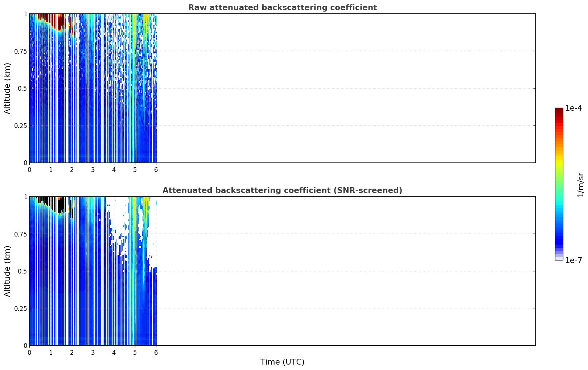This screenshot has width=588, height=370.
Task: Click time tick "1" below the SNR-screened plot
Action: (51, 352)
